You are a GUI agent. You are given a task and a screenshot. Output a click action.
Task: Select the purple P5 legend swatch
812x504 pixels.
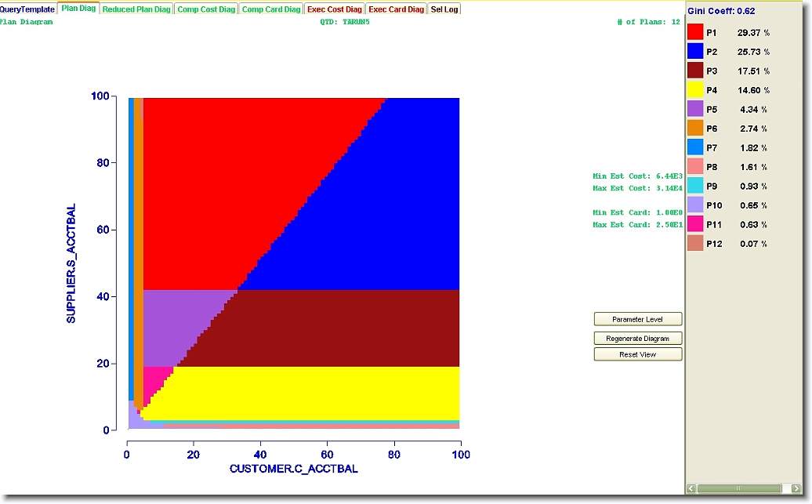(695, 109)
